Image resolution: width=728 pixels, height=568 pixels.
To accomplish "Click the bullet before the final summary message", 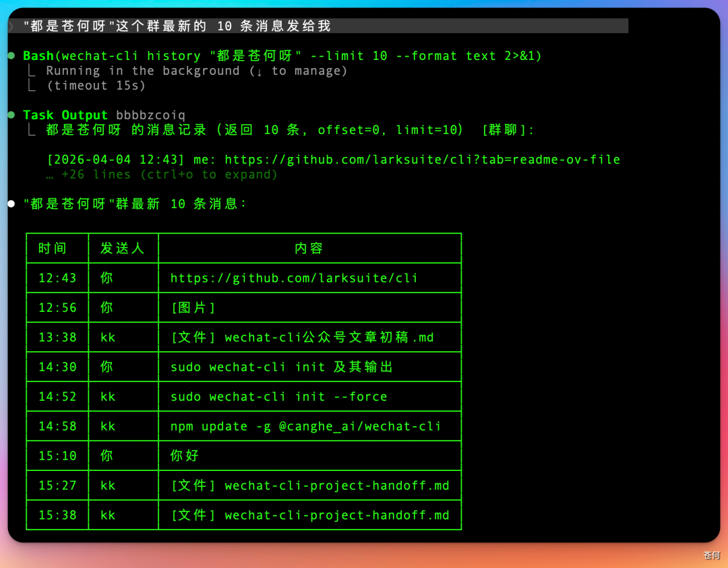I will tap(11, 202).
